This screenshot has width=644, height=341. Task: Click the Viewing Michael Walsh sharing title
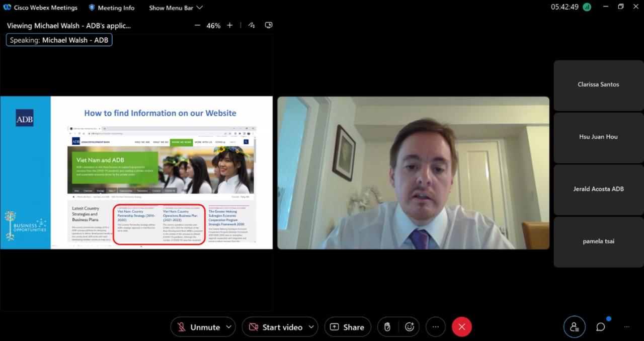69,25
